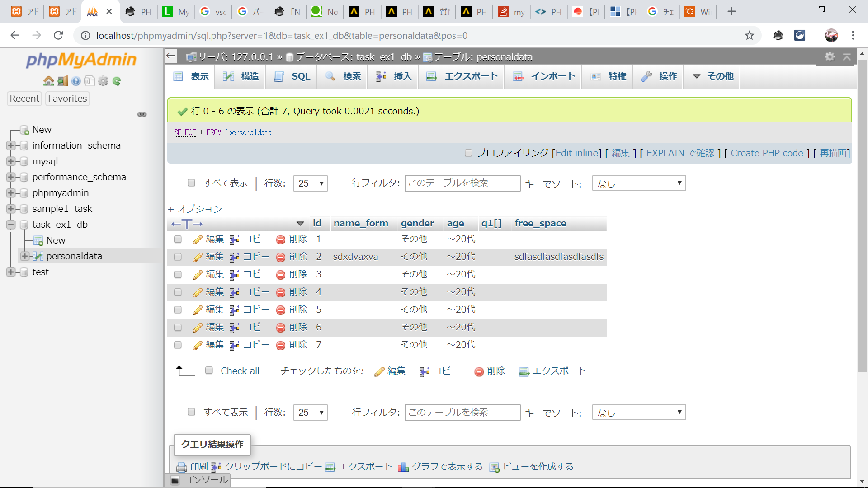Click browser back arrow
Screen dimensions: 868x488
pos(15,35)
